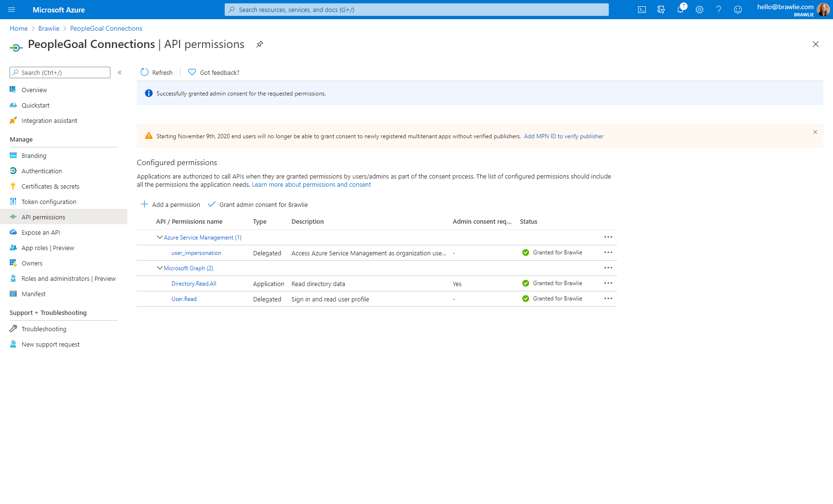The width and height of the screenshot is (833, 504).
Task: Click the Description column header
Action: click(308, 222)
